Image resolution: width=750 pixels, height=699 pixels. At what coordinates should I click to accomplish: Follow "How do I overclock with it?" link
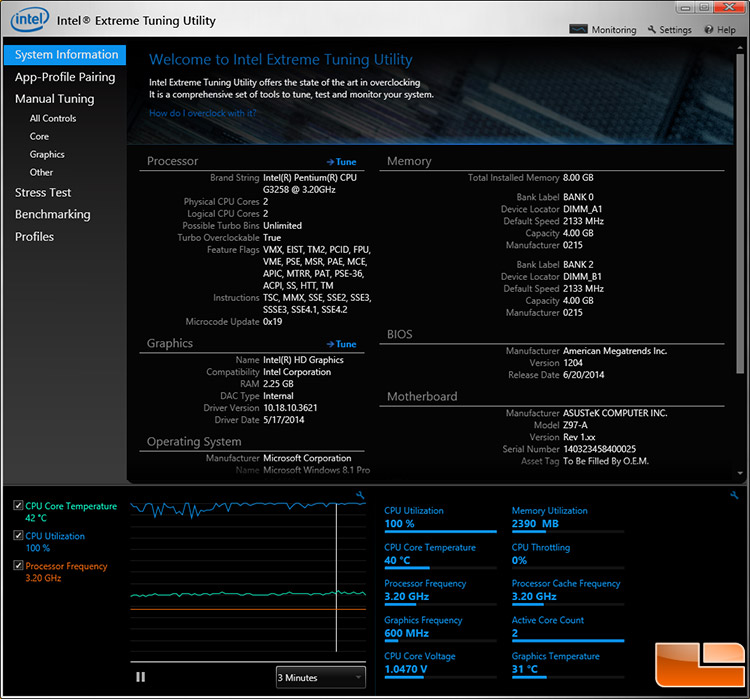pos(202,113)
